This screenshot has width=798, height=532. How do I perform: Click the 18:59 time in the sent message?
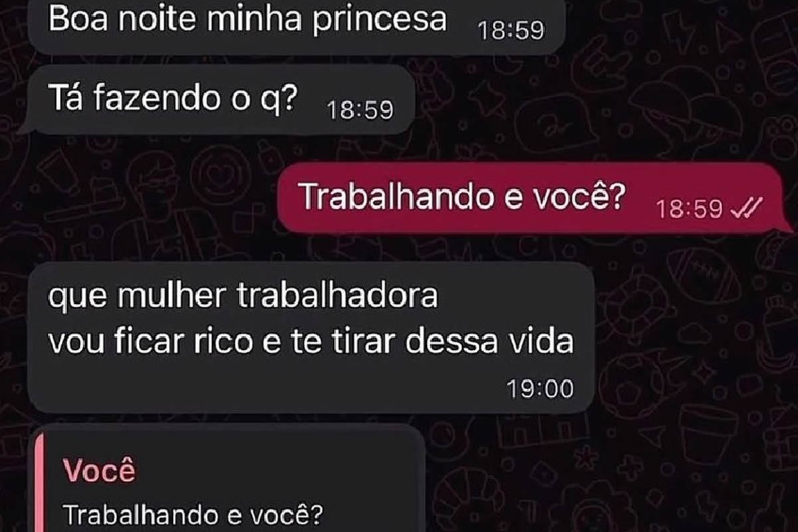click(x=689, y=209)
